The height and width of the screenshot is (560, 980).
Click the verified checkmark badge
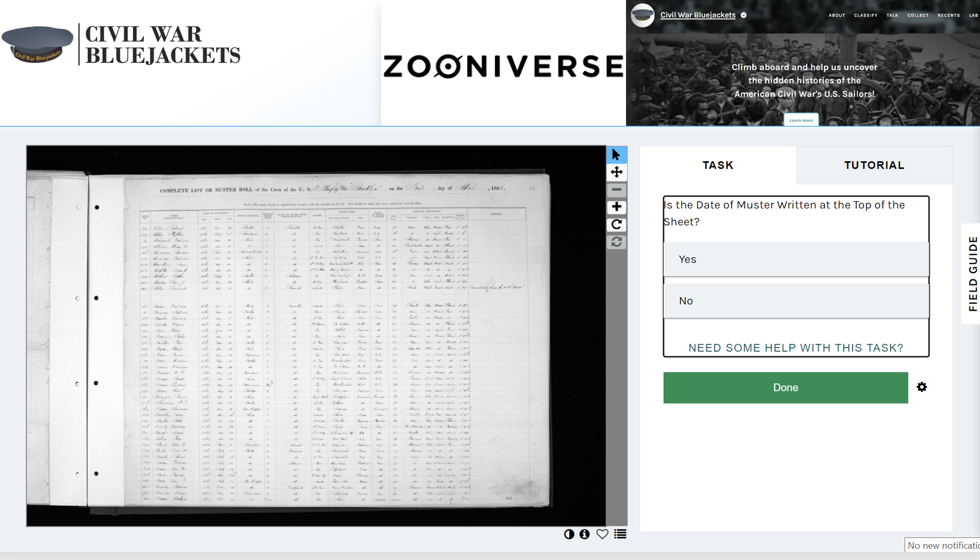(744, 15)
